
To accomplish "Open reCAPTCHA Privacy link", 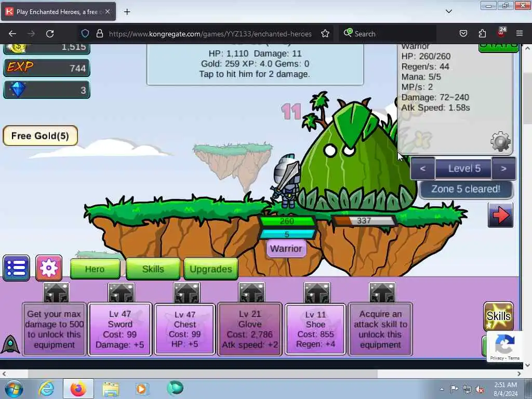I will (497, 358).
